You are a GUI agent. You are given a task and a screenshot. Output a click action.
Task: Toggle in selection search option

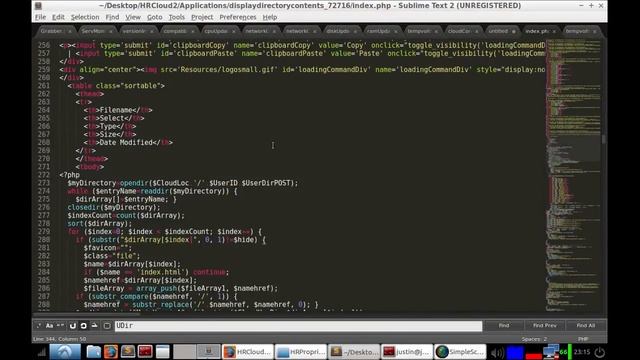coord(94,326)
